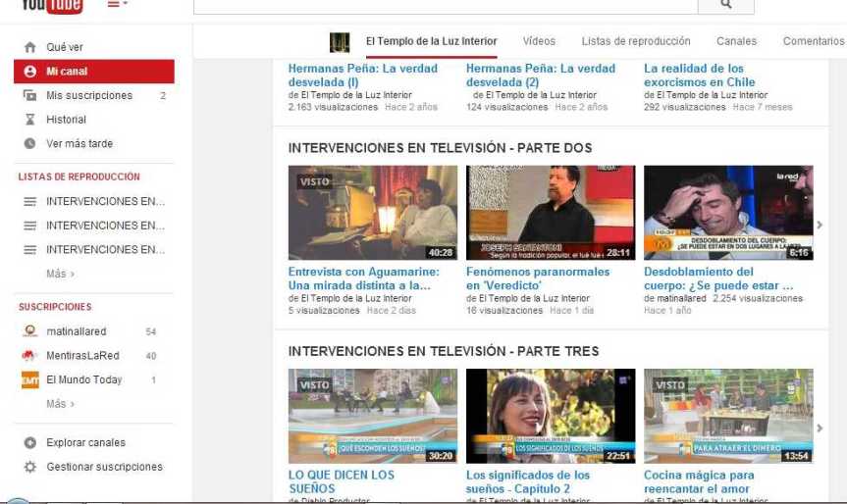Play Los significados de los sueños thumbnail
The image size is (847, 504).
(551, 416)
